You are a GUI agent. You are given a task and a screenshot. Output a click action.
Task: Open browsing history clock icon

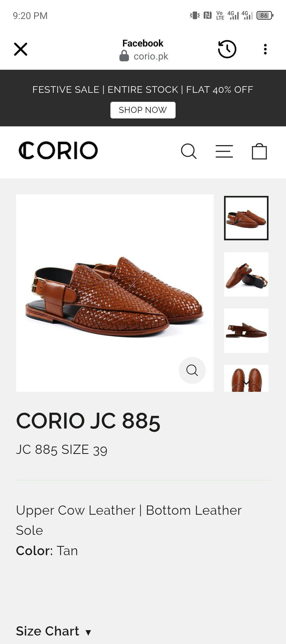pyautogui.click(x=227, y=49)
